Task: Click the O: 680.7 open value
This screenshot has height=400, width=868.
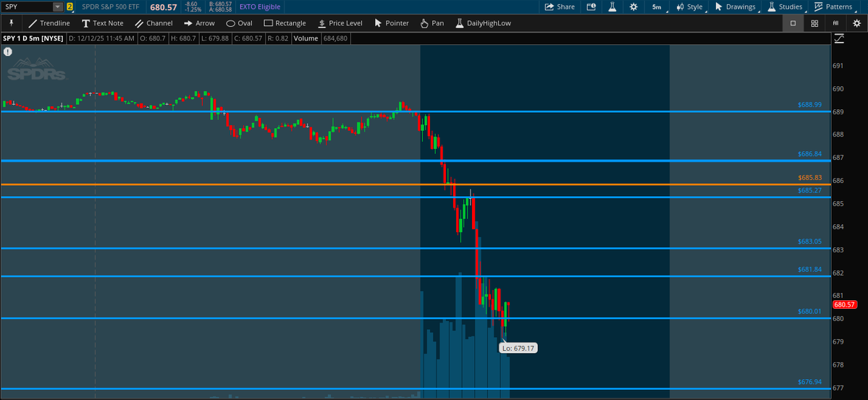Action: pyautogui.click(x=153, y=38)
